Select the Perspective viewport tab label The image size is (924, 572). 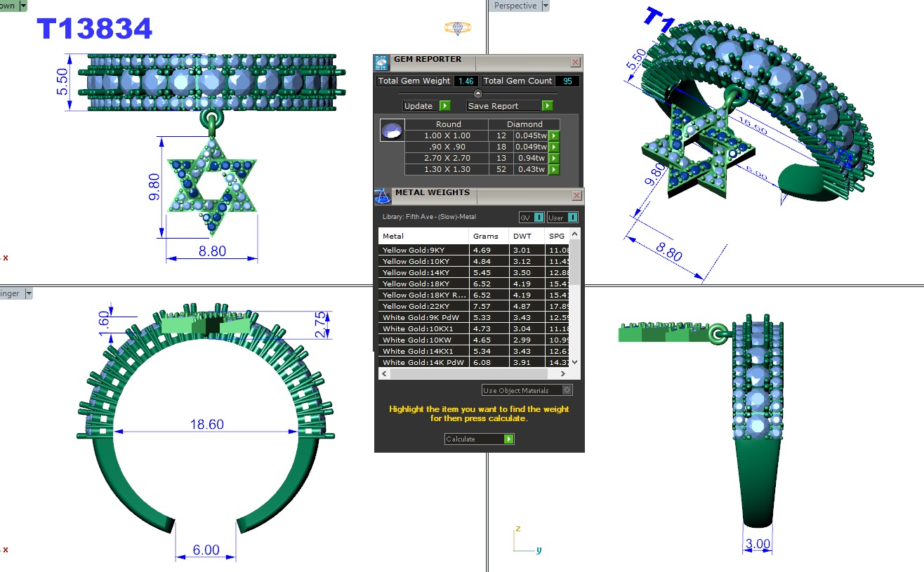pyautogui.click(x=515, y=6)
